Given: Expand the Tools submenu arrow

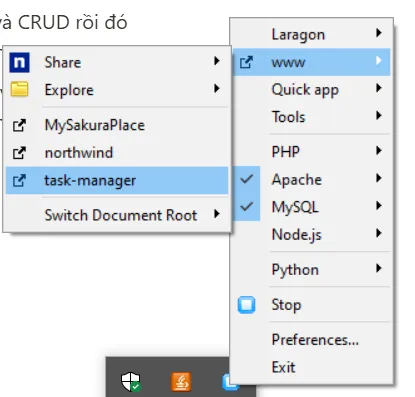Looking at the screenshot, I should (x=378, y=116).
